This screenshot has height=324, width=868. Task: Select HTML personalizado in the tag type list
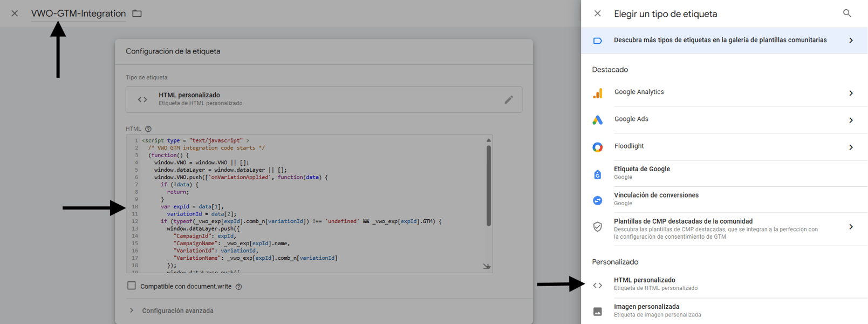coord(725,284)
